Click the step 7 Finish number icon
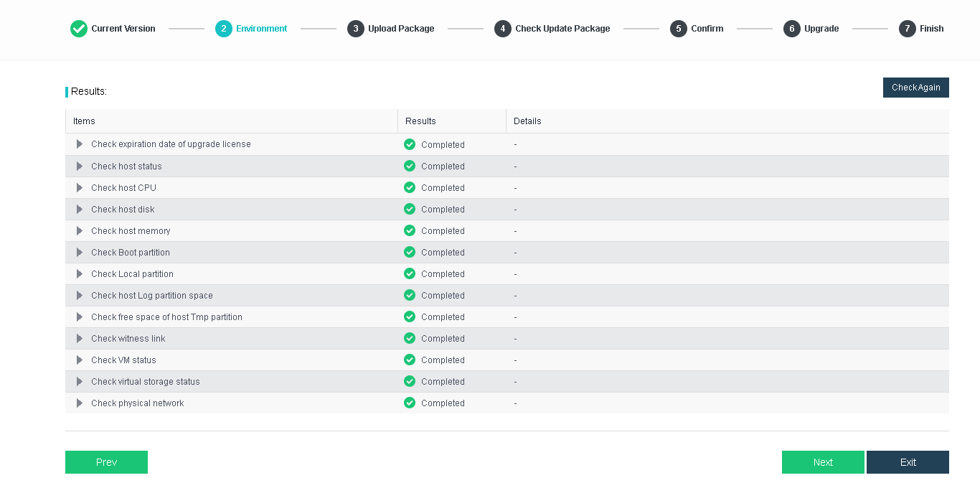Image resolution: width=980 pixels, height=483 pixels. (x=908, y=29)
